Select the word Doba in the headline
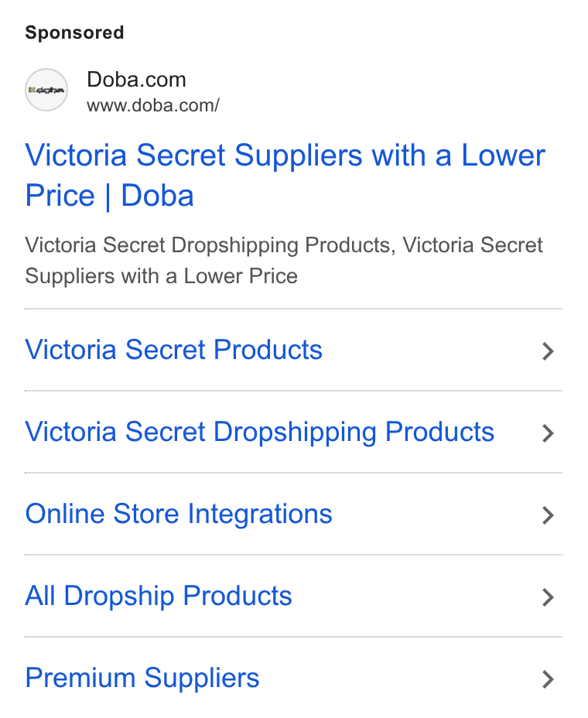 point(158,196)
